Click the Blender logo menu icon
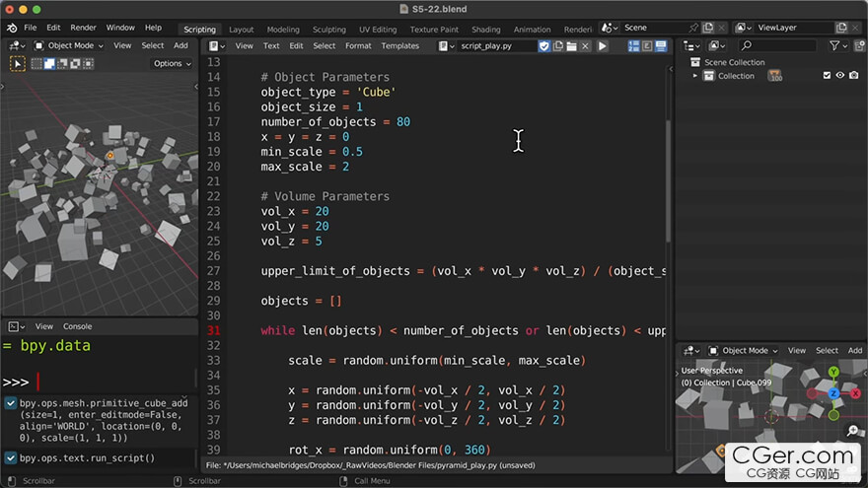Viewport: 868px width, 488px height. pos(12,28)
